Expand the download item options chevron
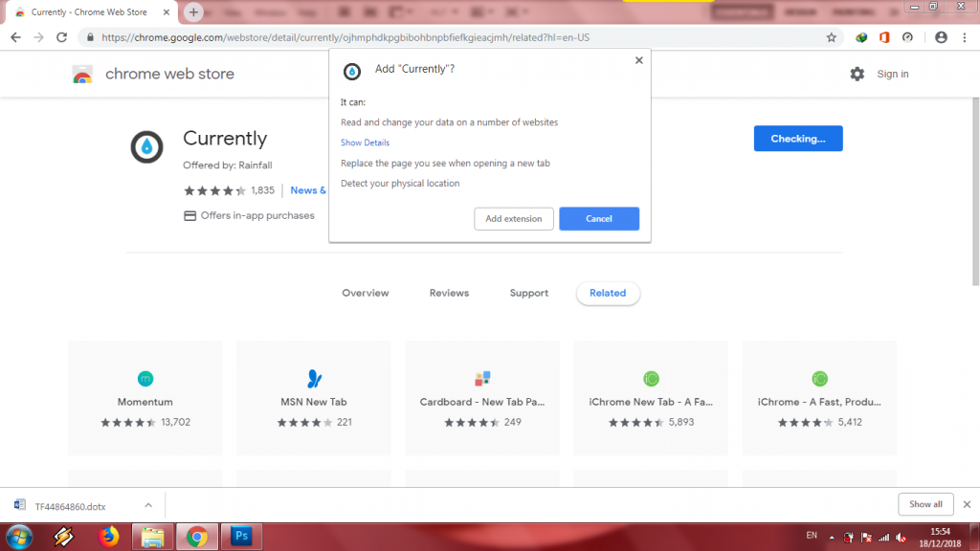980x551 pixels. click(x=148, y=505)
